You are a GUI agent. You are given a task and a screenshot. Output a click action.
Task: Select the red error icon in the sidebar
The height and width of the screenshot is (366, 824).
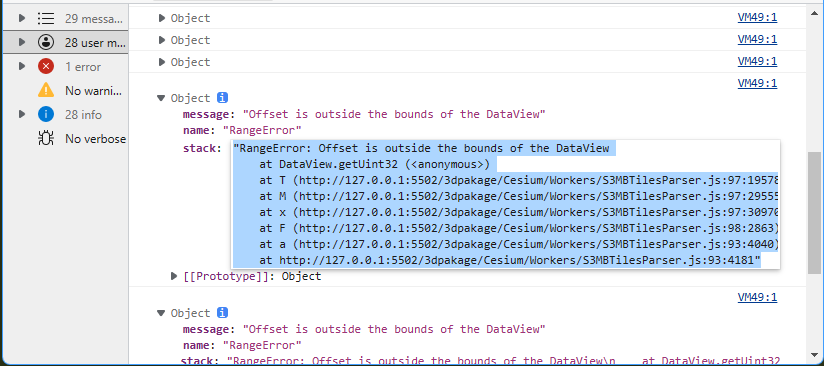pyautogui.click(x=46, y=67)
